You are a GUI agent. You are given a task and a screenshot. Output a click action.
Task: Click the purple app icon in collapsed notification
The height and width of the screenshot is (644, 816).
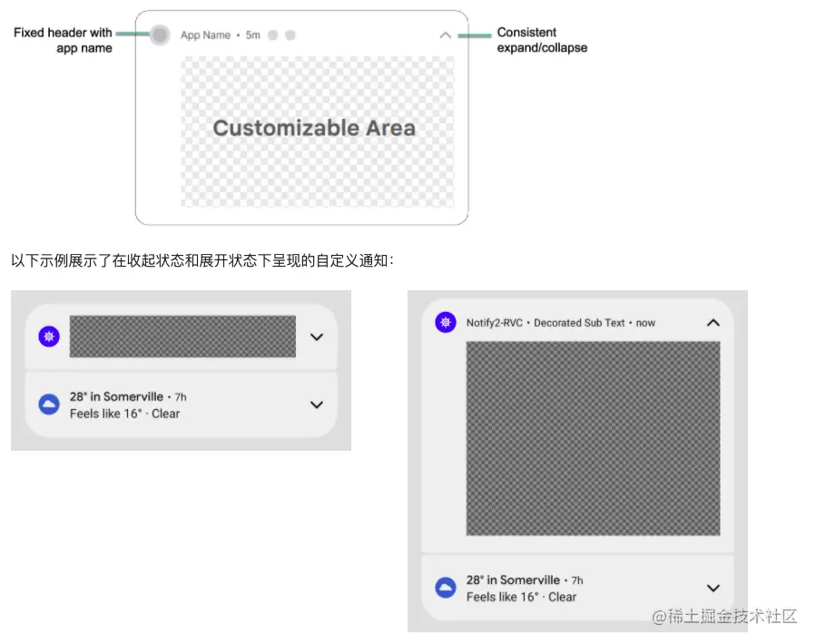pyautogui.click(x=49, y=337)
